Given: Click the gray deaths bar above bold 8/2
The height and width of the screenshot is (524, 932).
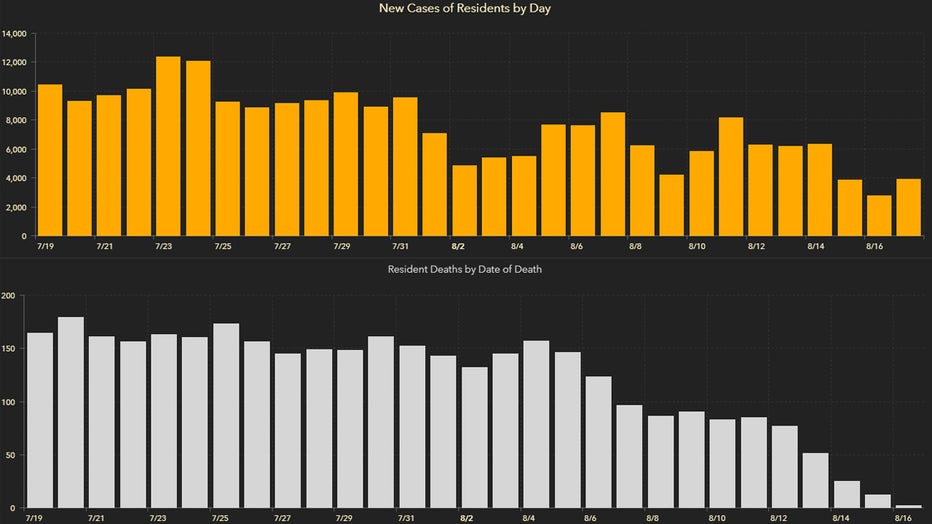Looking at the screenshot, I should (474, 438).
